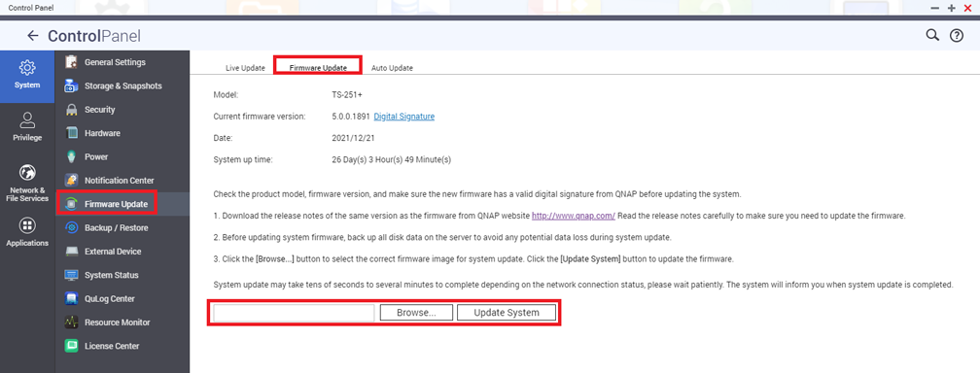Switch to the Auto Update tab
The height and width of the screenshot is (373, 980).
point(392,67)
